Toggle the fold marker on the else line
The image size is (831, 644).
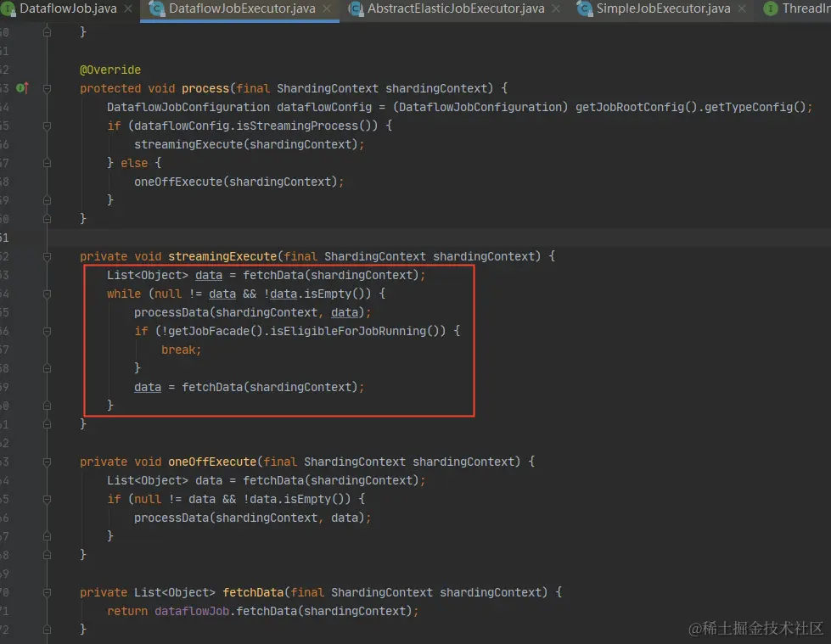47,163
